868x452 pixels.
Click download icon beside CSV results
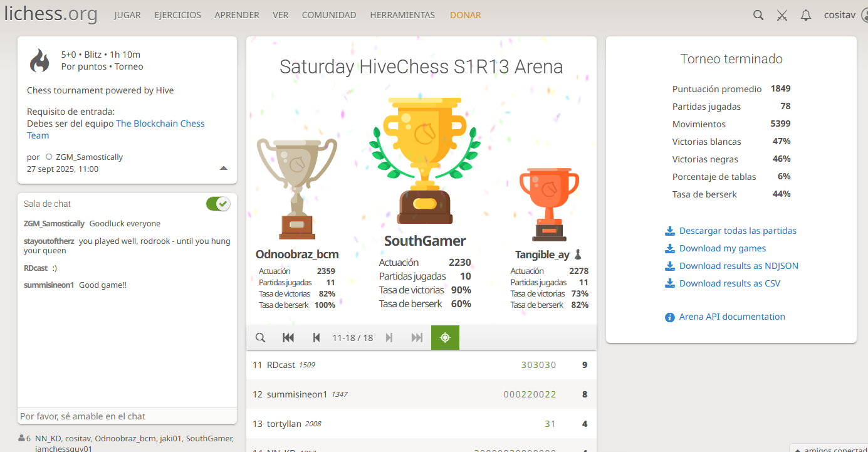(x=670, y=283)
